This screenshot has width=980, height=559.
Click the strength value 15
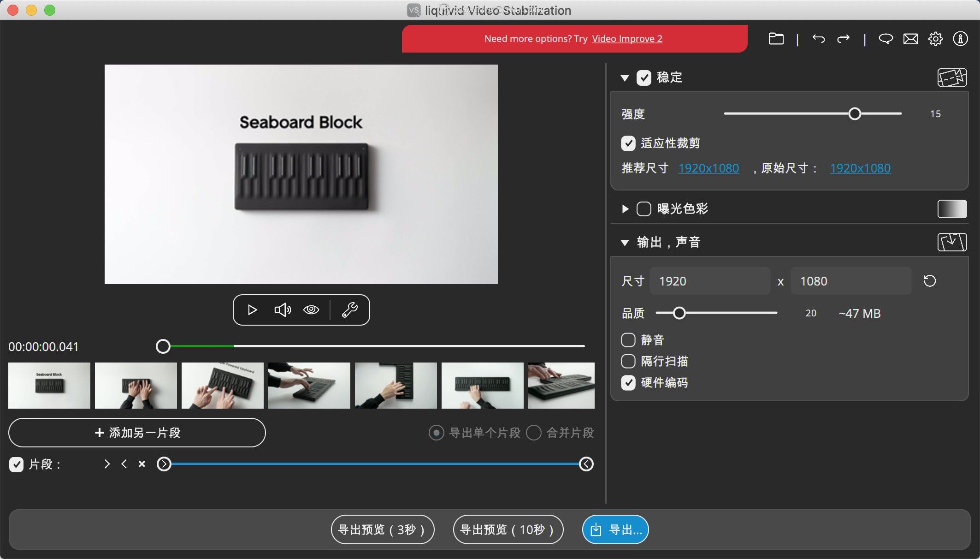pos(935,114)
